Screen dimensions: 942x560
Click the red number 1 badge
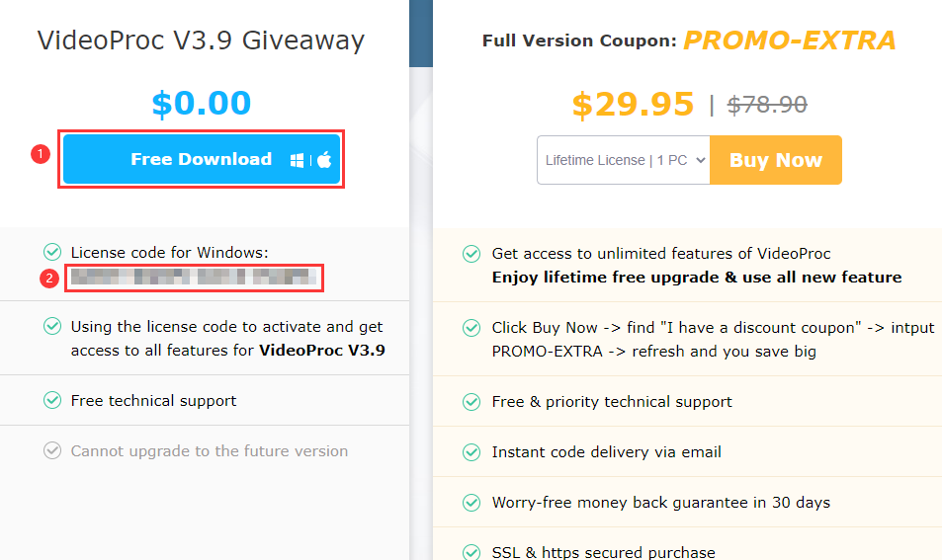pyautogui.click(x=41, y=154)
